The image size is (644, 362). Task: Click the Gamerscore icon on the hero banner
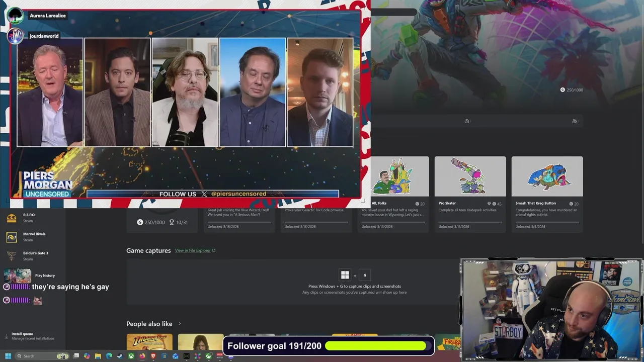(562, 89)
